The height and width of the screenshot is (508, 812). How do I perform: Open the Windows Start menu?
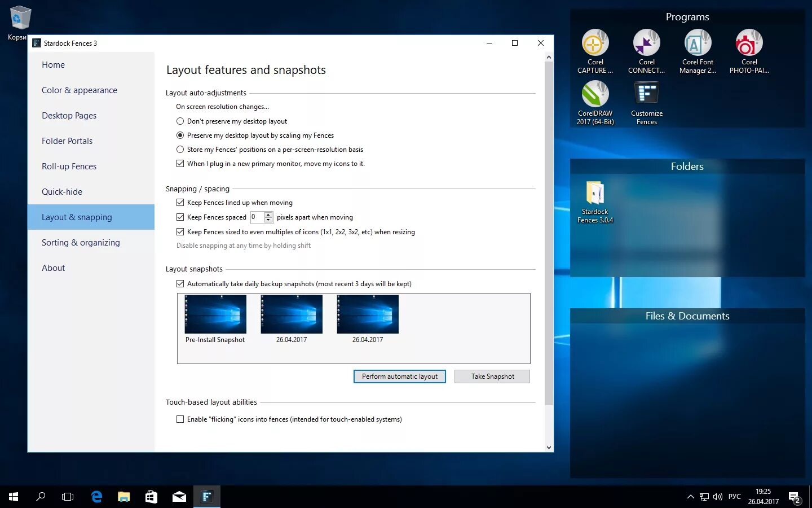(x=14, y=497)
